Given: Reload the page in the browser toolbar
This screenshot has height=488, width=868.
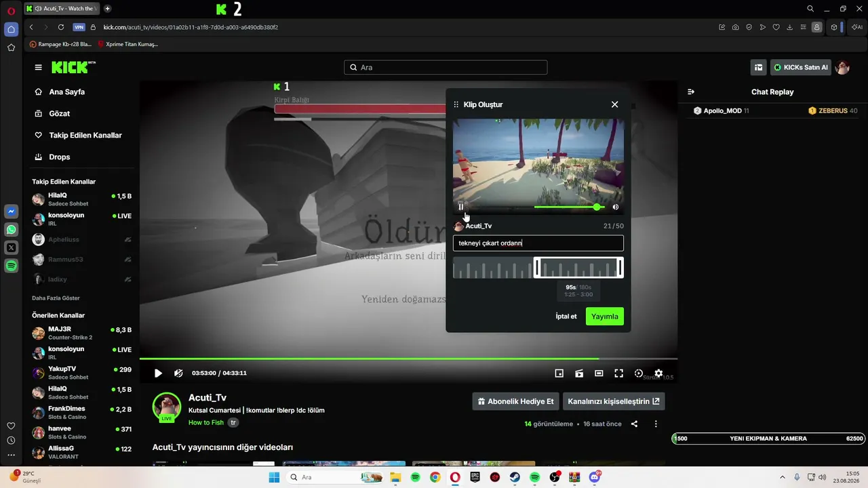Looking at the screenshot, I should 61,27.
